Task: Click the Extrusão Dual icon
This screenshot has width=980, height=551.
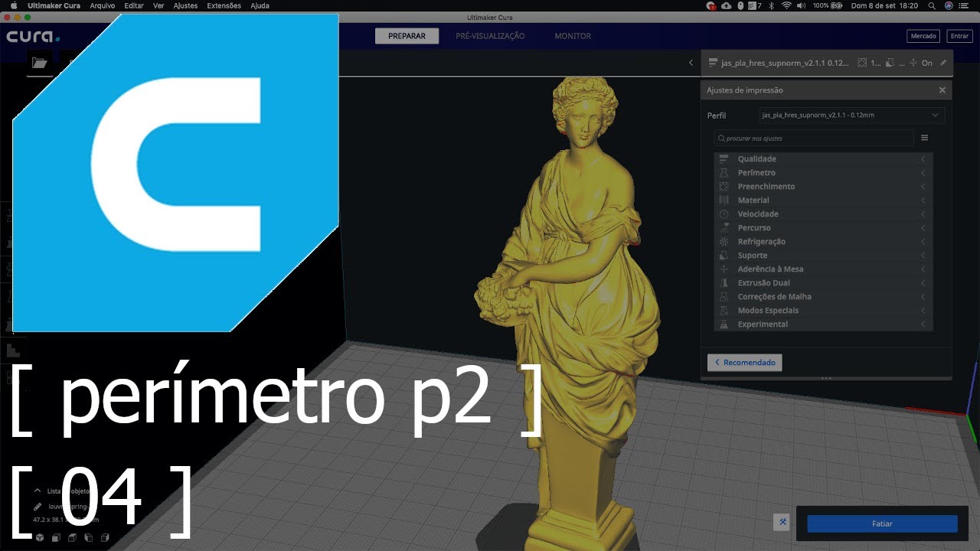Action: pyautogui.click(x=724, y=283)
